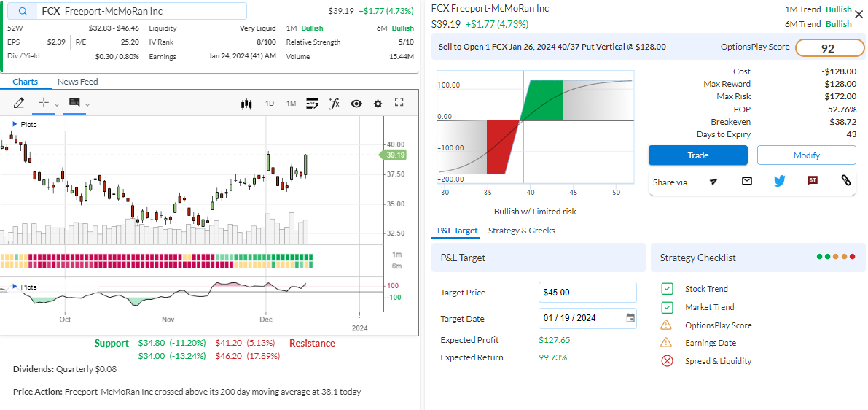Copy share link chain icon

click(x=846, y=180)
